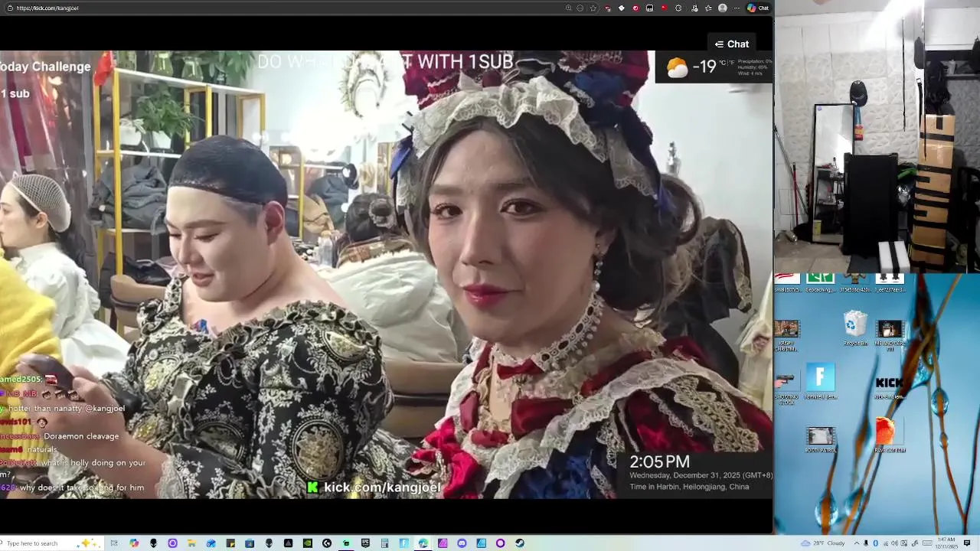Open Logitech G HUB on the taskbar
This screenshot has width=980, height=551.
(x=327, y=543)
